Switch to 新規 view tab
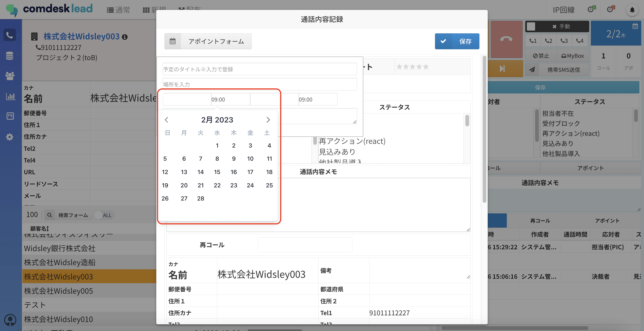This screenshot has width=644, height=331. click(x=154, y=10)
